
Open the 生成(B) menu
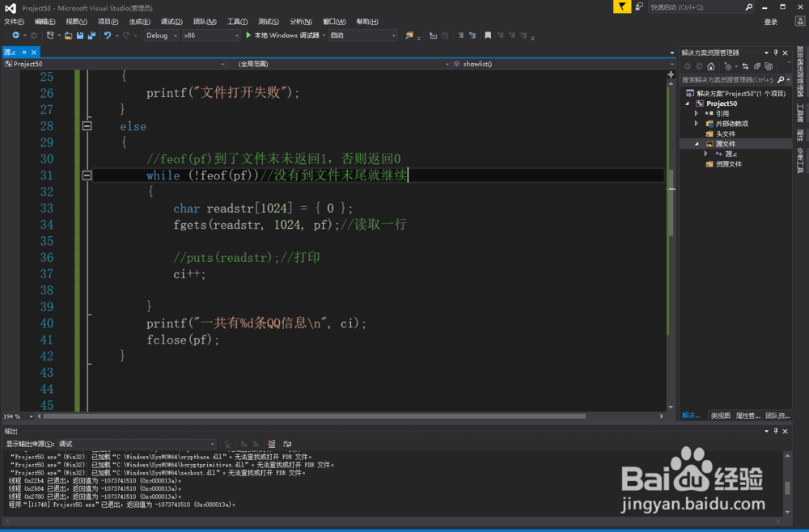(139, 22)
